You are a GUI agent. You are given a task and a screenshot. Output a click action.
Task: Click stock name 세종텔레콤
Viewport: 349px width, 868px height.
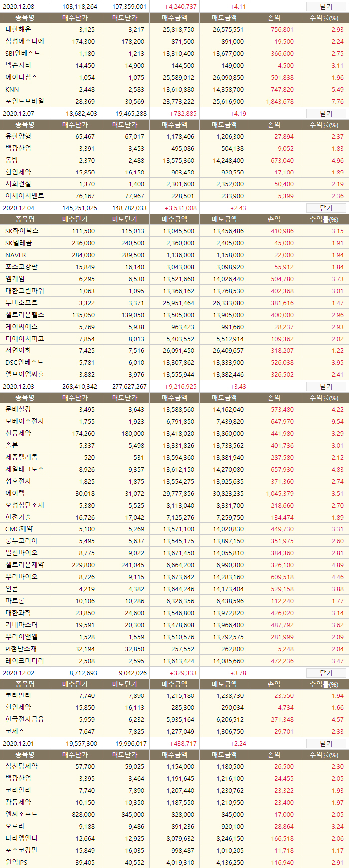tap(21, 457)
